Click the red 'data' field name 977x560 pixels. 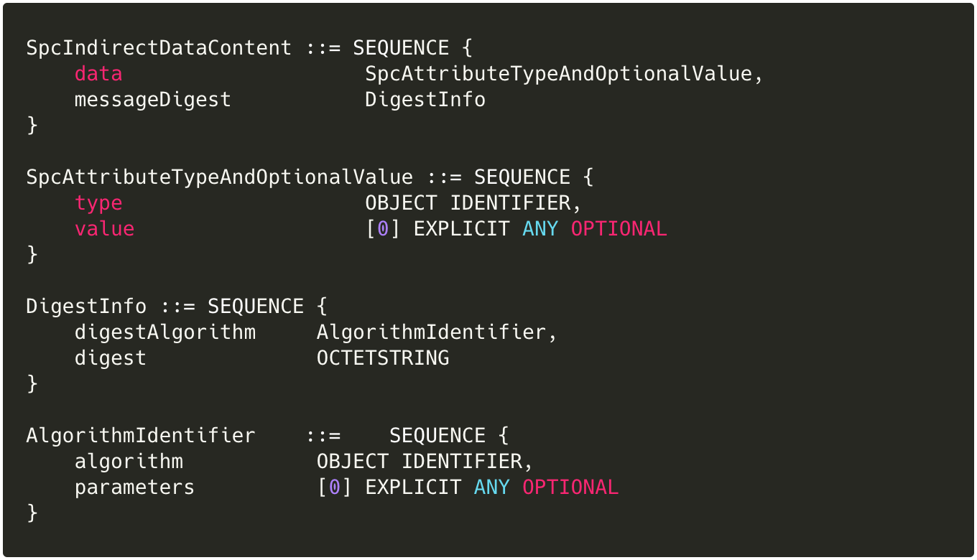(x=98, y=74)
